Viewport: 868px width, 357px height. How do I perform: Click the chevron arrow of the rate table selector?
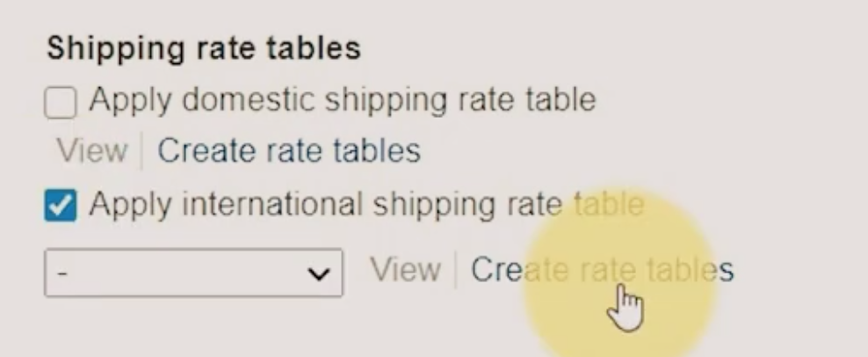point(319,273)
